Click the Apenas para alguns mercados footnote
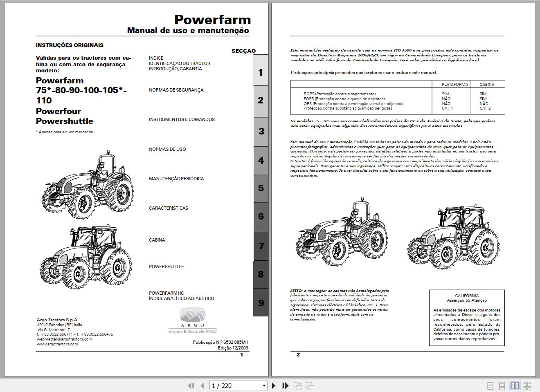The width and height of the screenshot is (540, 392). tap(64, 132)
